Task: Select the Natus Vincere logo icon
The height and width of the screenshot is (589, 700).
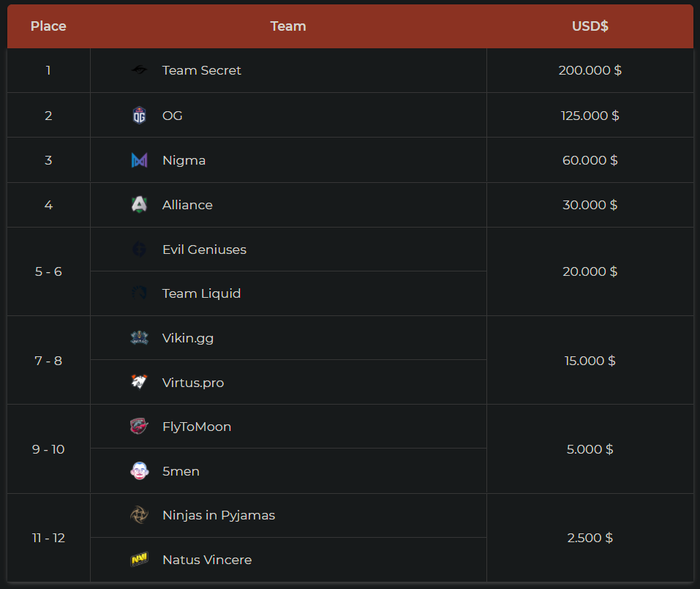Action: point(139,560)
